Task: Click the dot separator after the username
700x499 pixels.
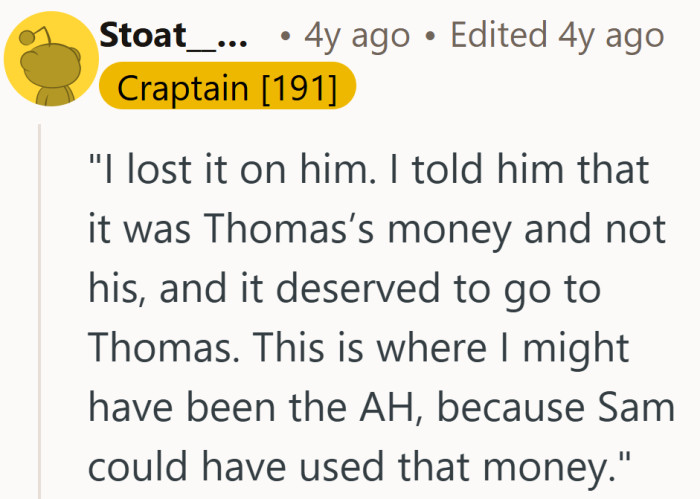Action: [287, 36]
